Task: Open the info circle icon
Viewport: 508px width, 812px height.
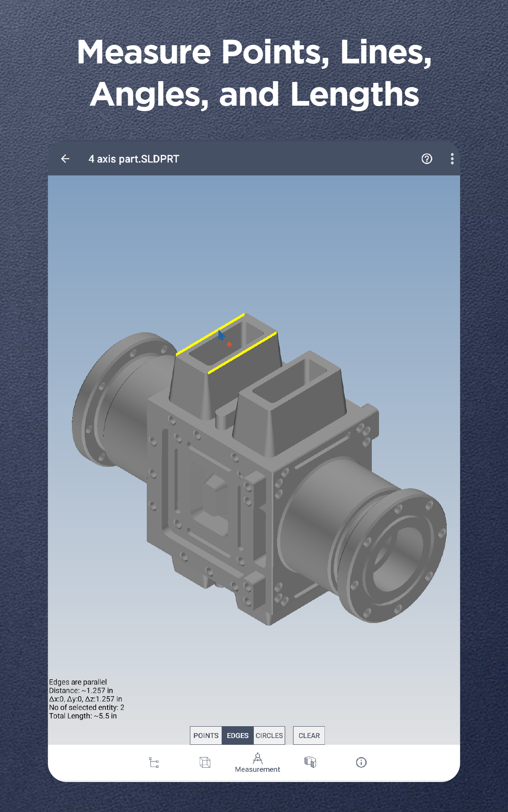Action: [x=361, y=763]
